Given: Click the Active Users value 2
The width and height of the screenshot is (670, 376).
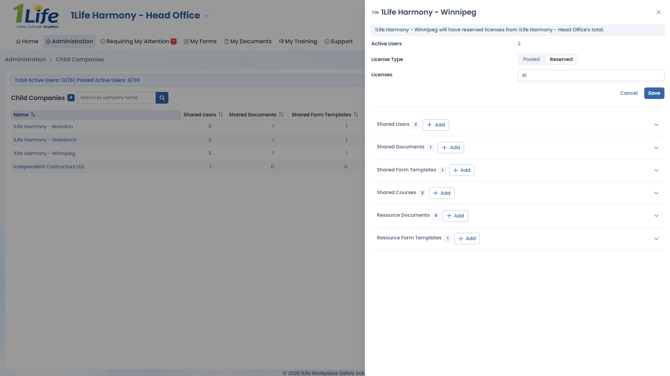Looking at the screenshot, I should coord(519,44).
